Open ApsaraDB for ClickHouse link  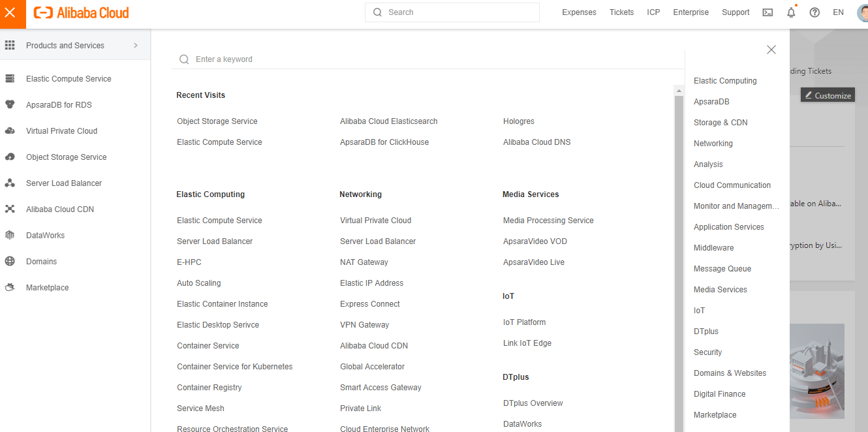tap(384, 142)
